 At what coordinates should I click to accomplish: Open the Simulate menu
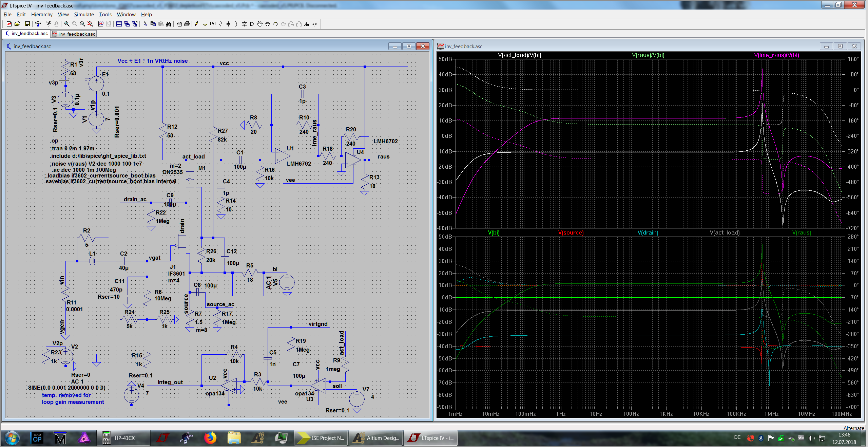coord(84,15)
